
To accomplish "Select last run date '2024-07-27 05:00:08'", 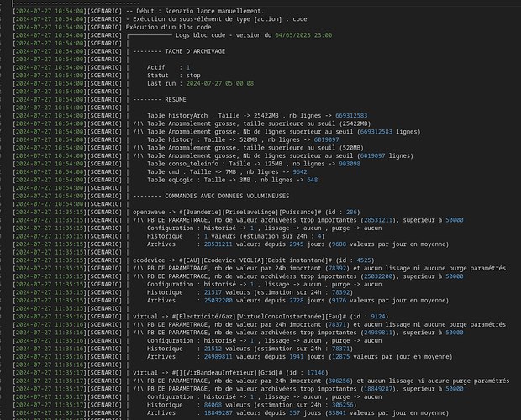I will click(x=219, y=83).
